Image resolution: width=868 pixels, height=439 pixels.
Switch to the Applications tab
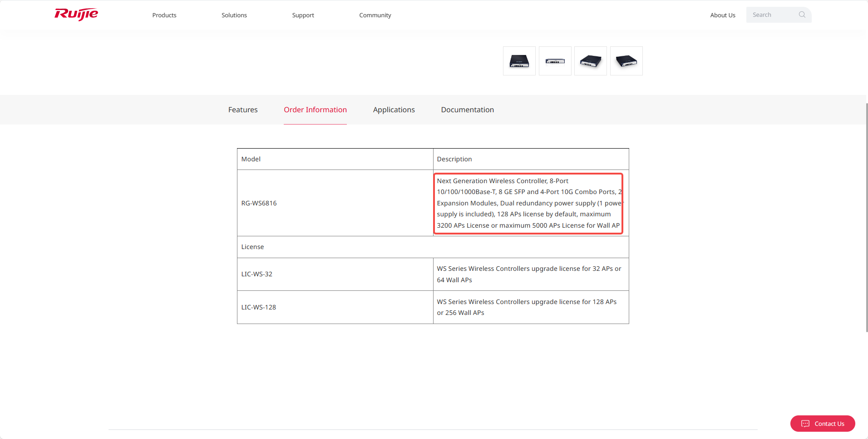(x=394, y=110)
